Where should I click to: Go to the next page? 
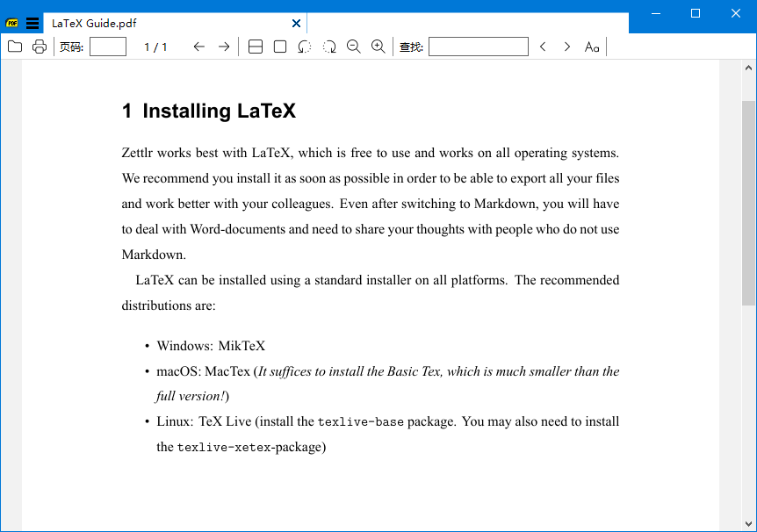(224, 47)
